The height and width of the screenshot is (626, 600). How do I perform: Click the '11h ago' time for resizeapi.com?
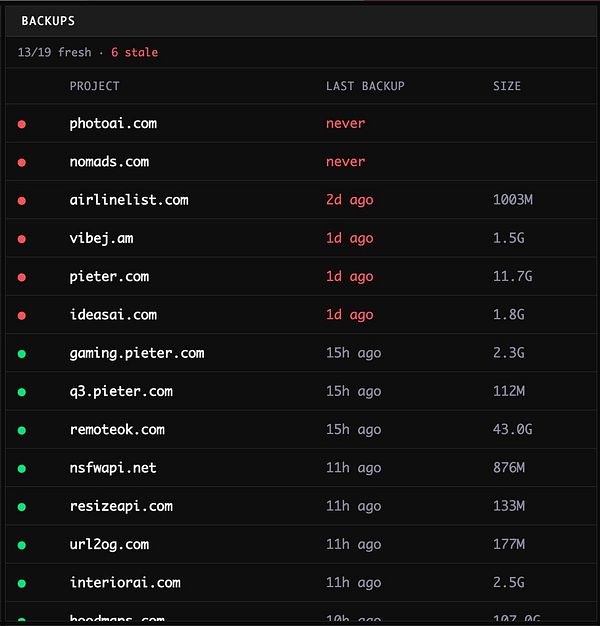354,506
